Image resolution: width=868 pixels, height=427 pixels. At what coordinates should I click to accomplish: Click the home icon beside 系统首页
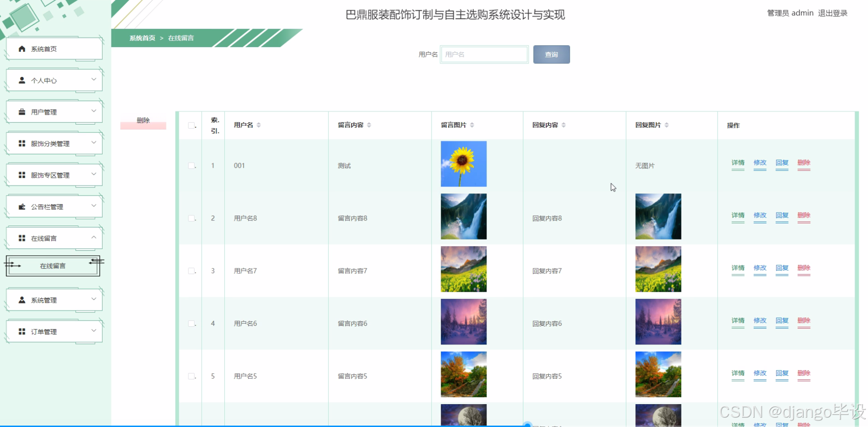[x=22, y=48]
